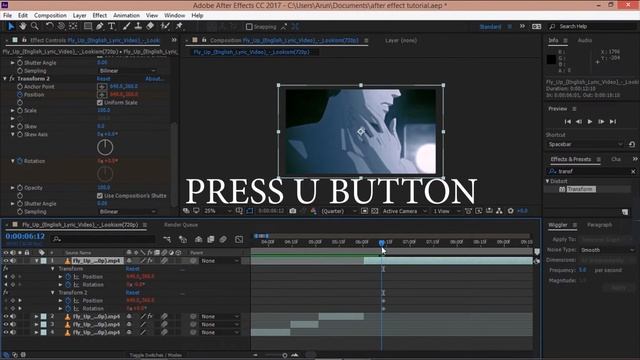Hide layer 1 video with eye icon
This screenshot has width=640, height=360.
6,261
